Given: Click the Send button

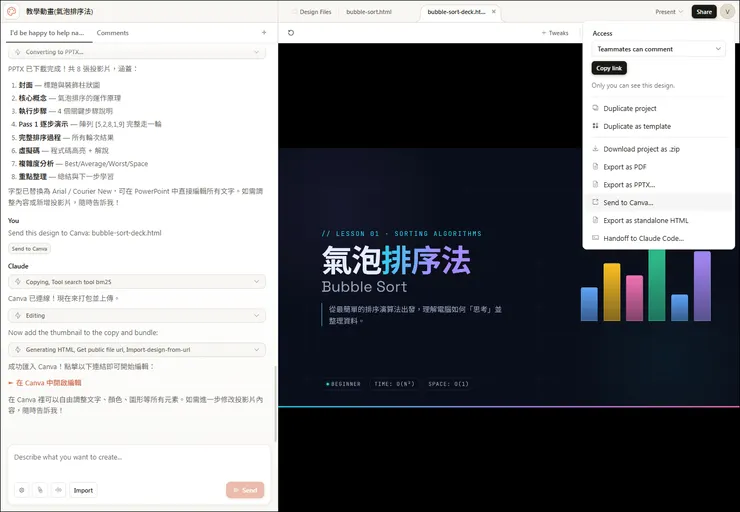Looking at the screenshot, I should pyautogui.click(x=245, y=490).
